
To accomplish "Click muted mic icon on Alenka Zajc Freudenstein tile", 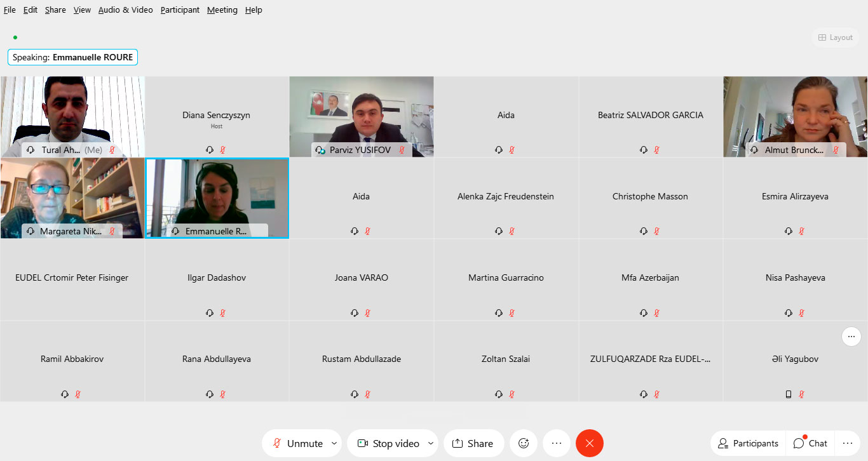I will tap(512, 231).
